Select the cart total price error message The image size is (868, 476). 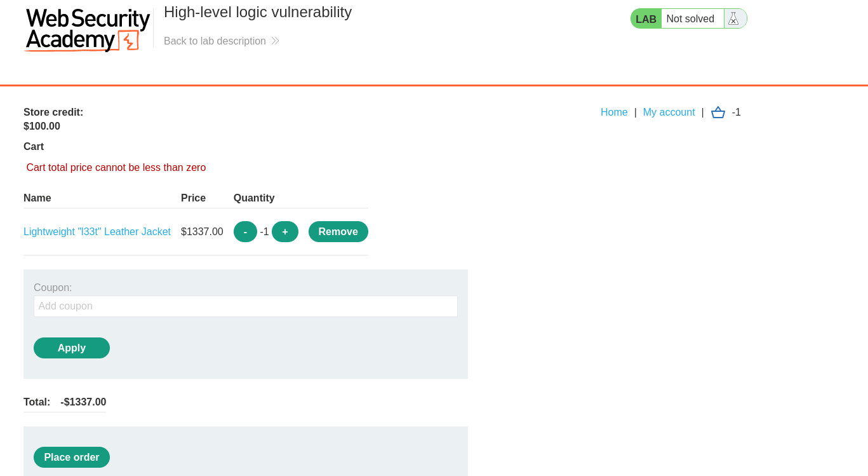(x=116, y=168)
